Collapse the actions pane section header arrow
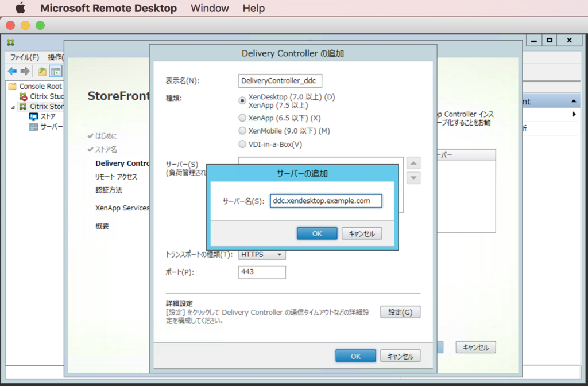588x386 pixels. coord(574,101)
